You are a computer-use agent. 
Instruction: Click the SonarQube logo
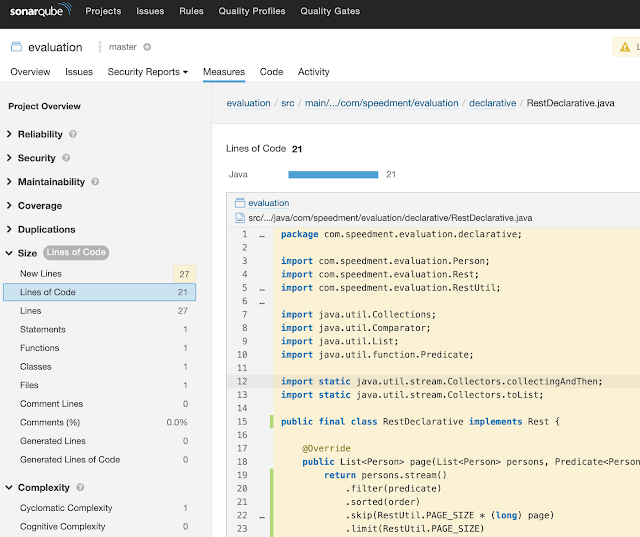point(38,12)
